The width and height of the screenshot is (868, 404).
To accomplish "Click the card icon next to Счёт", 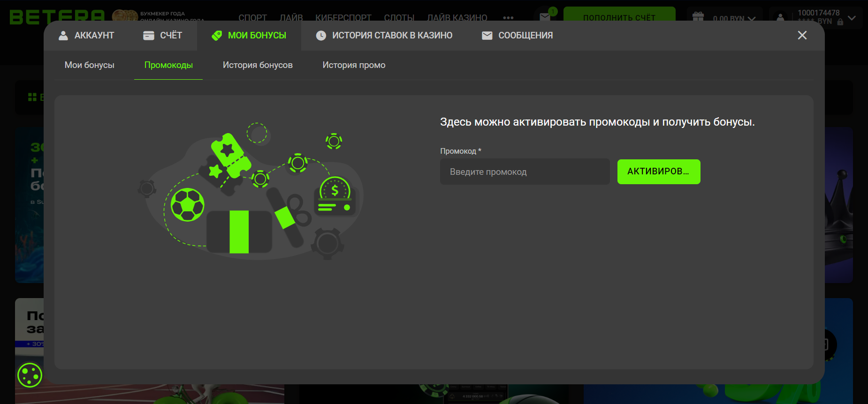I will [149, 36].
